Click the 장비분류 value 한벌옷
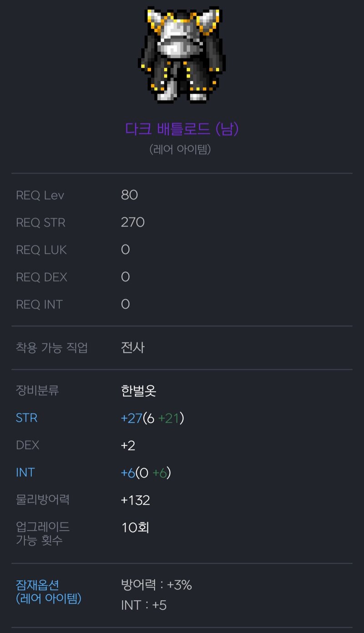 (139, 391)
